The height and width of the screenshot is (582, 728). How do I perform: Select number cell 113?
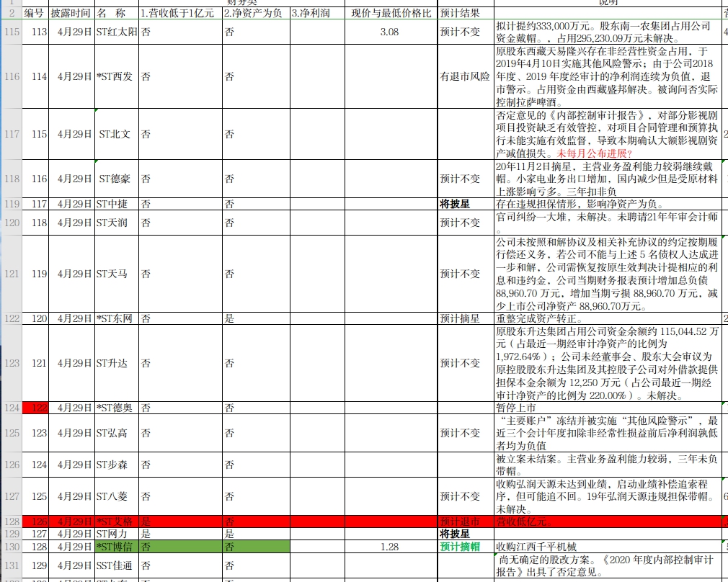pos(35,32)
